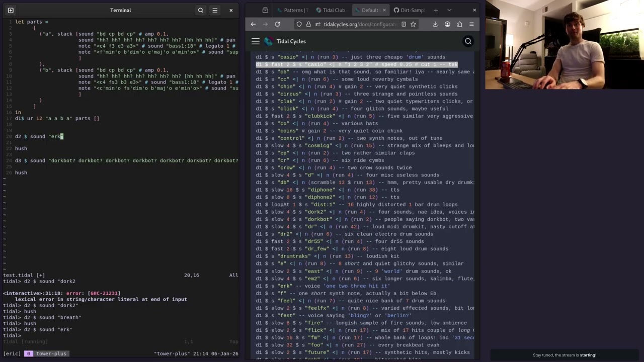
Task: Click the "dorkbot" sample line in docs
Action: tap(365, 219)
